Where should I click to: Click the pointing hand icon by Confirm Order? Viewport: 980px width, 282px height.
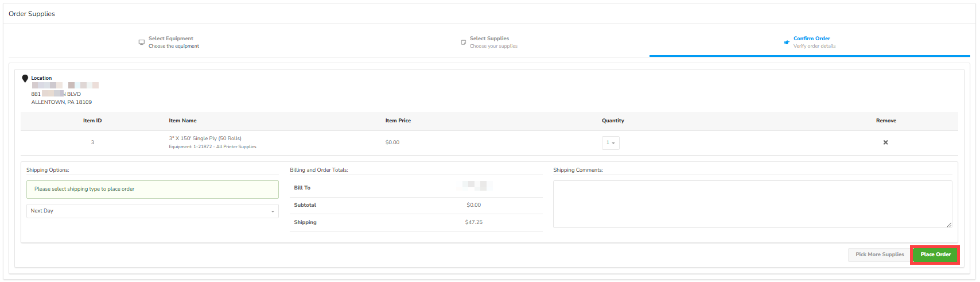pos(787,43)
